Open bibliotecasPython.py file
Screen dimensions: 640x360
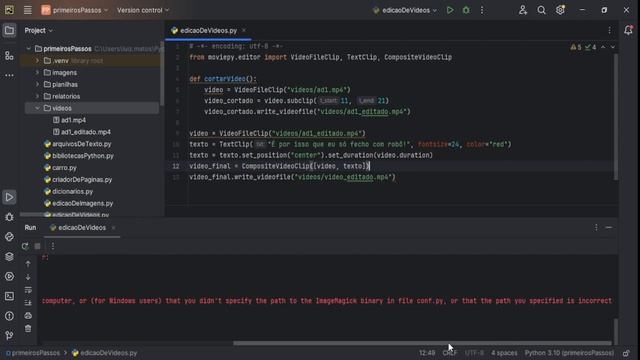click(79, 156)
